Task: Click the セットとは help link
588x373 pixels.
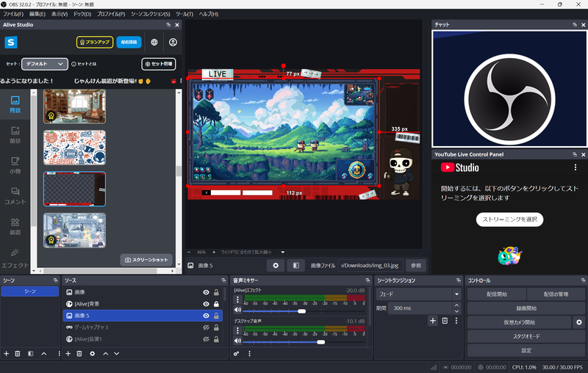Action: pyautogui.click(x=84, y=64)
